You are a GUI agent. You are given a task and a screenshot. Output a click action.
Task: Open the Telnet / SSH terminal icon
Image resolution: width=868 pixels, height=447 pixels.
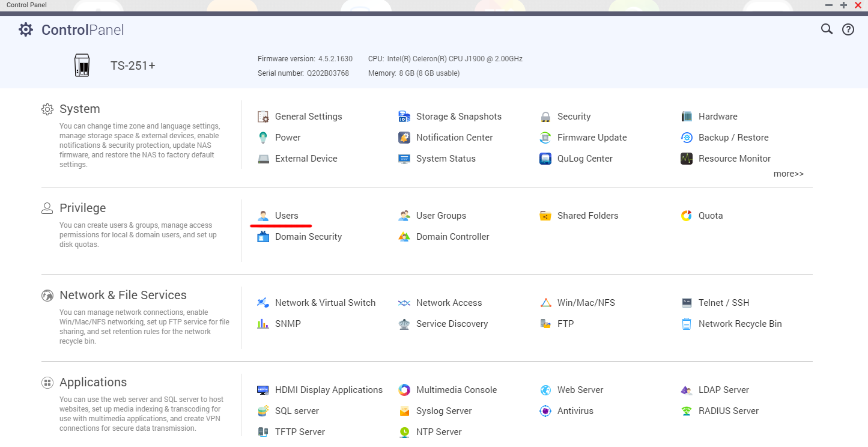coord(687,303)
